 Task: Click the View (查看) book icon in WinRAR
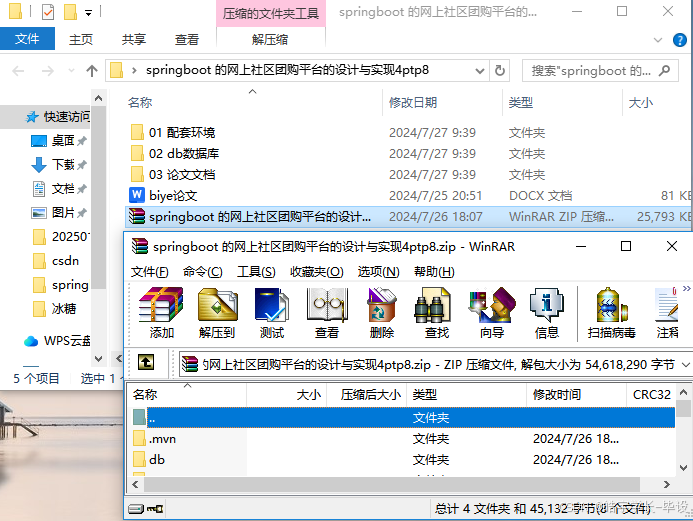pos(327,312)
